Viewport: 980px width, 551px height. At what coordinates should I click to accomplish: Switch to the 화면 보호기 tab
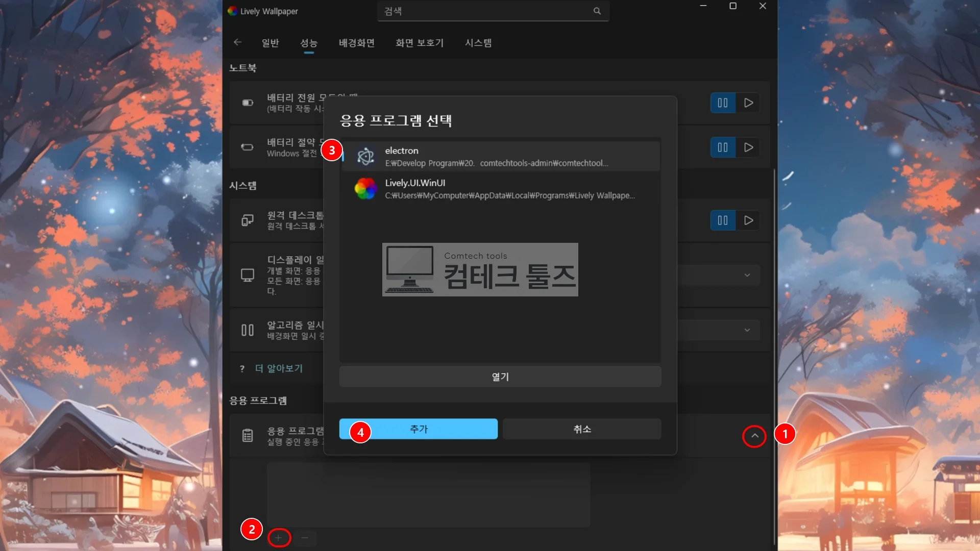tap(420, 43)
